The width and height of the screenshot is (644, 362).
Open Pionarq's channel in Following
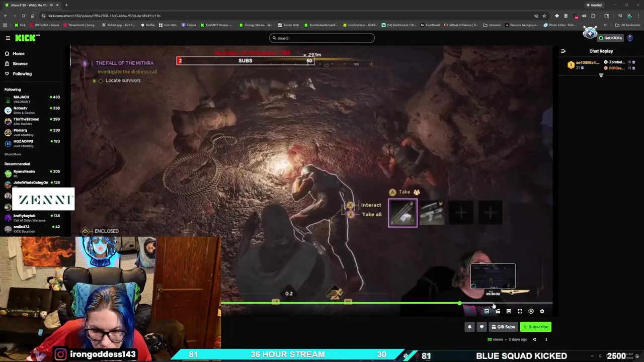[x=33, y=132]
